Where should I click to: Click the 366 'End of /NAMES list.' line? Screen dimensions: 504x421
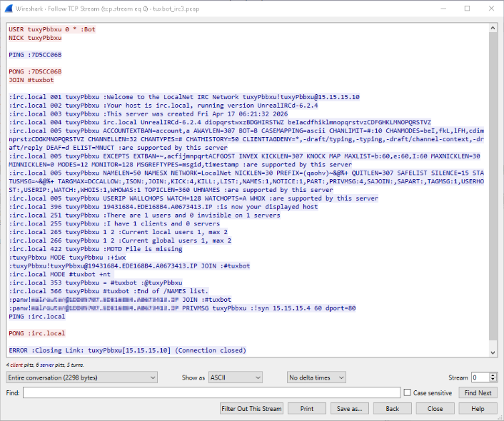(109, 291)
